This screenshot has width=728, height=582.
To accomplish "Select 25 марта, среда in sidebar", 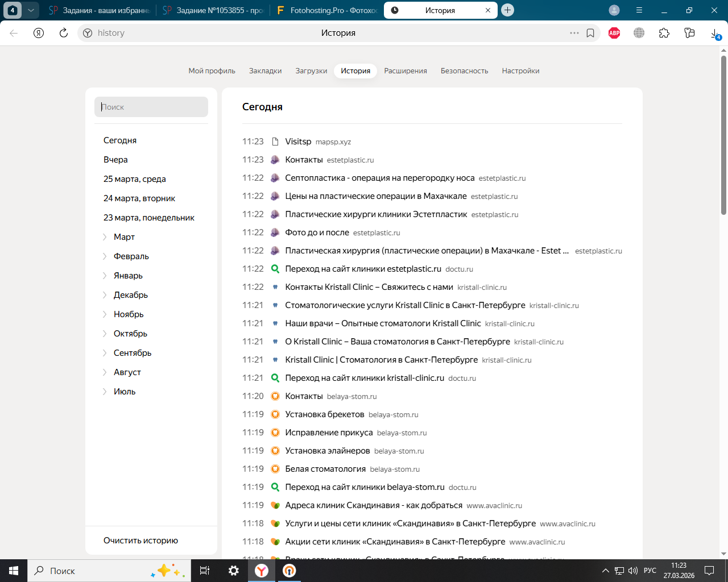I will coord(135,179).
